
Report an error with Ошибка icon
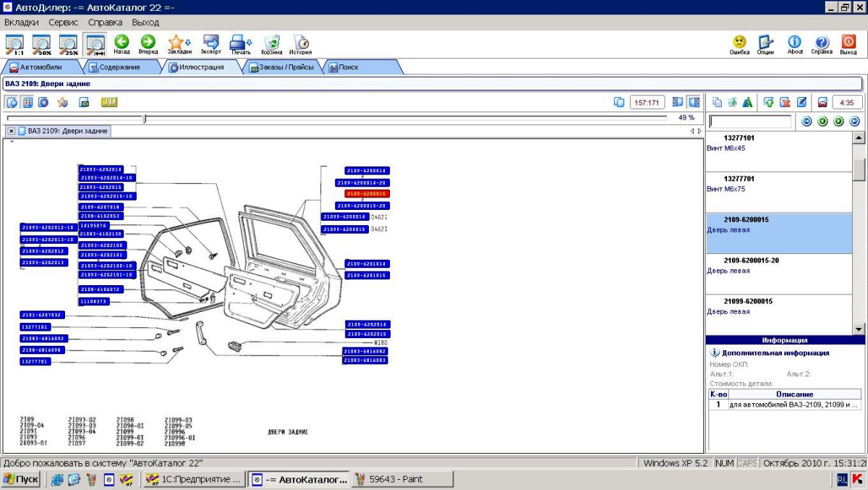[x=739, y=45]
